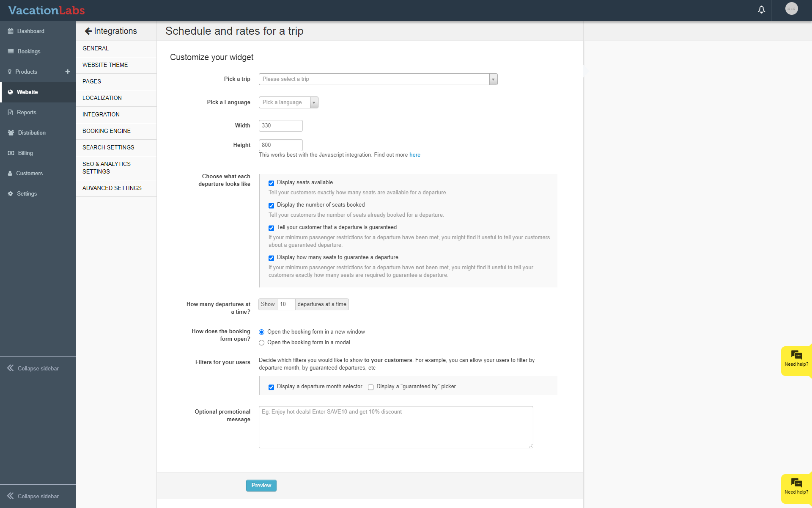812x508 pixels.
Task: Click the Distribution icon in sidebar
Action: 11,133
